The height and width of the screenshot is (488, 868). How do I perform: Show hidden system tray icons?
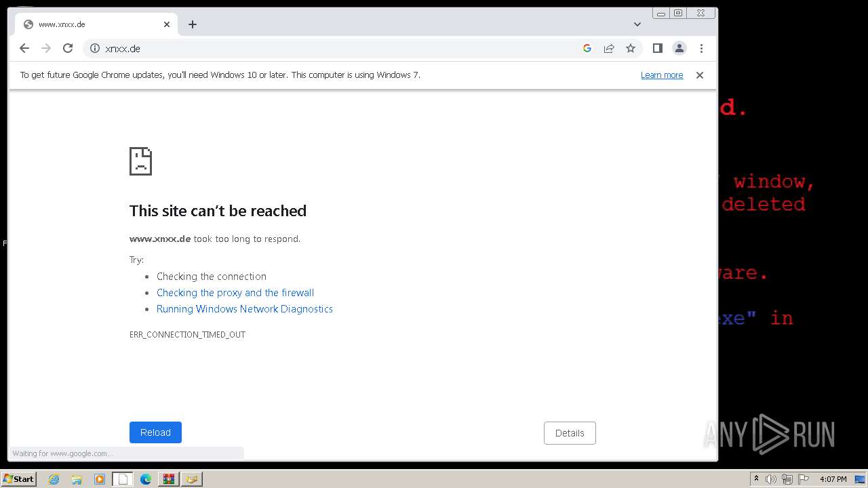click(x=756, y=479)
